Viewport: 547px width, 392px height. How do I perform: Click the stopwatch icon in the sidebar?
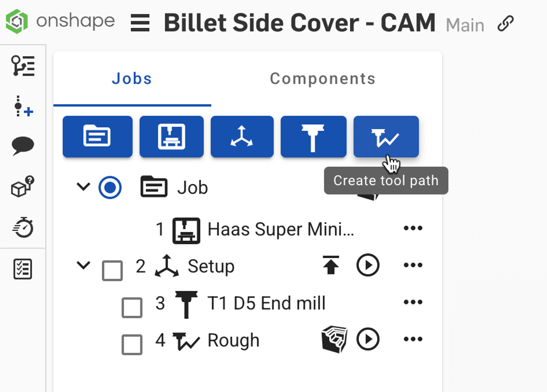pyautogui.click(x=23, y=227)
